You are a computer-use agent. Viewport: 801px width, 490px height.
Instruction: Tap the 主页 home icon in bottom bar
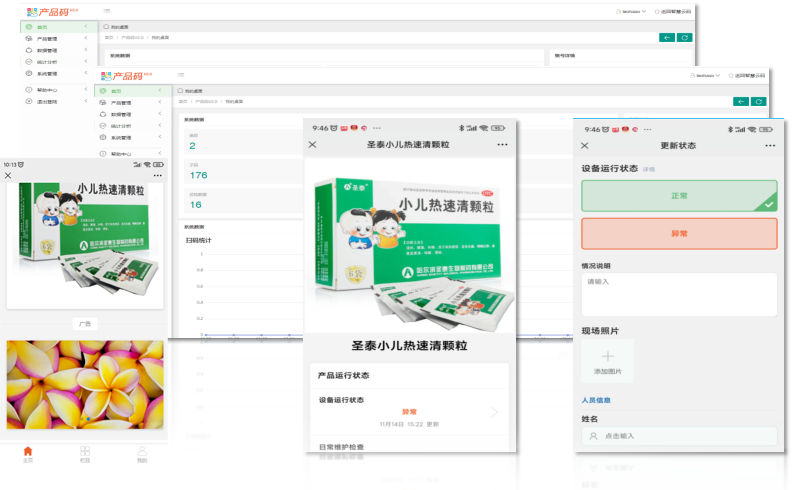click(x=28, y=453)
